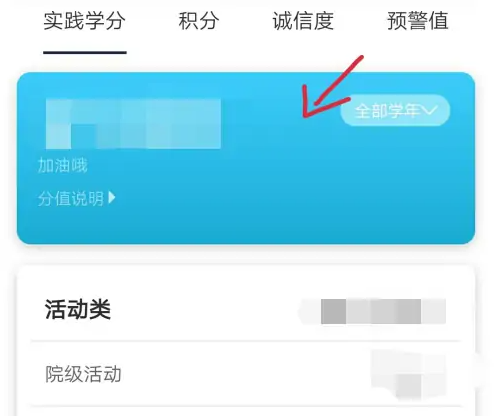Image resolution: width=496 pixels, height=416 pixels.
Task: Click the triangle arrow beside 分值说明
Action: tap(112, 198)
